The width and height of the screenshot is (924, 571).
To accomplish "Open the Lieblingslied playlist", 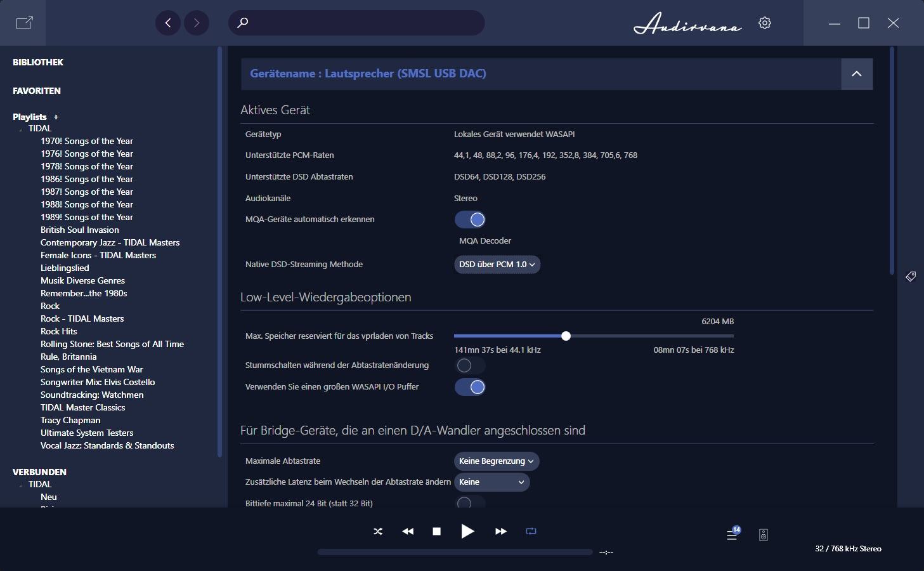I will 65,268.
